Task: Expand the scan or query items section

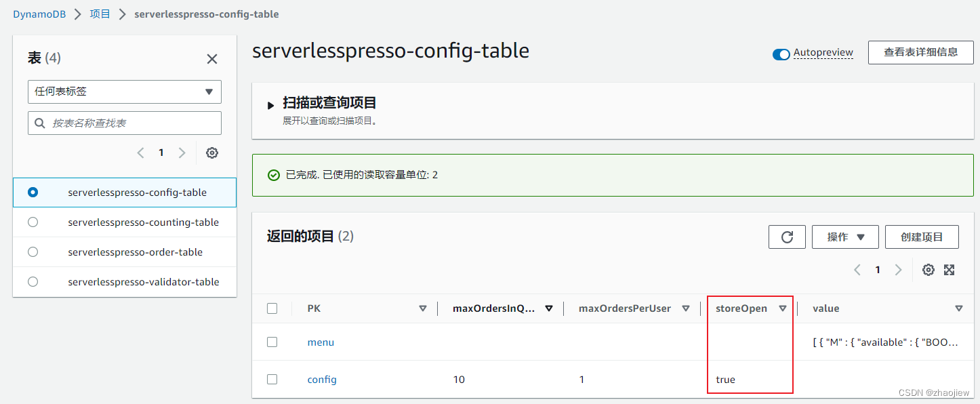Action: (271, 105)
